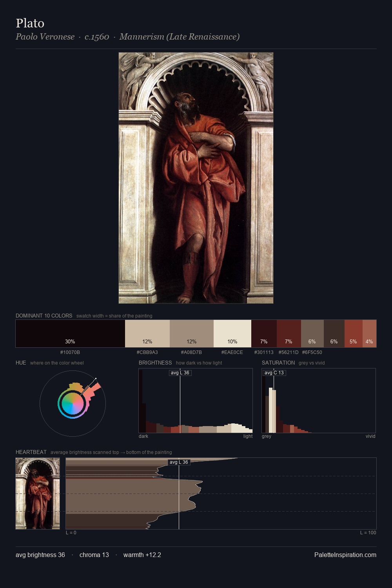The width and height of the screenshot is (392, 588).
Task: Click the 'L = 100' axis label
Action: click(368, 533)
